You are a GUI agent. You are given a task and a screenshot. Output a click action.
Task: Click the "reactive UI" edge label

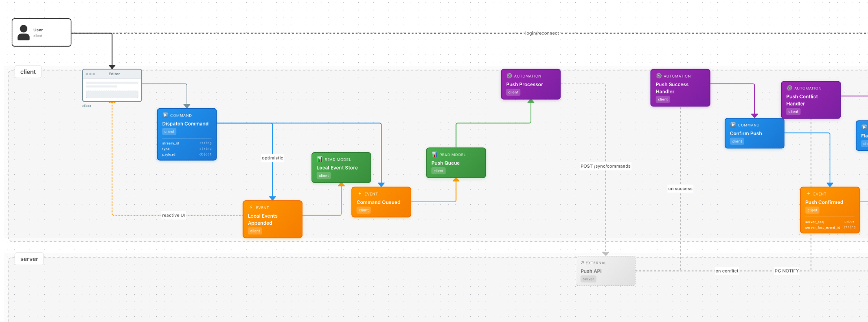[173, 216]
